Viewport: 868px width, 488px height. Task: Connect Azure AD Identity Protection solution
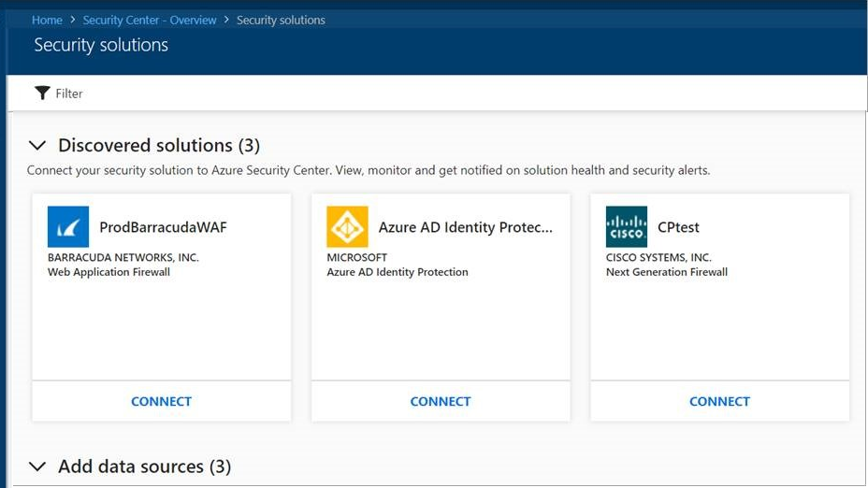[x=441, y=401]
